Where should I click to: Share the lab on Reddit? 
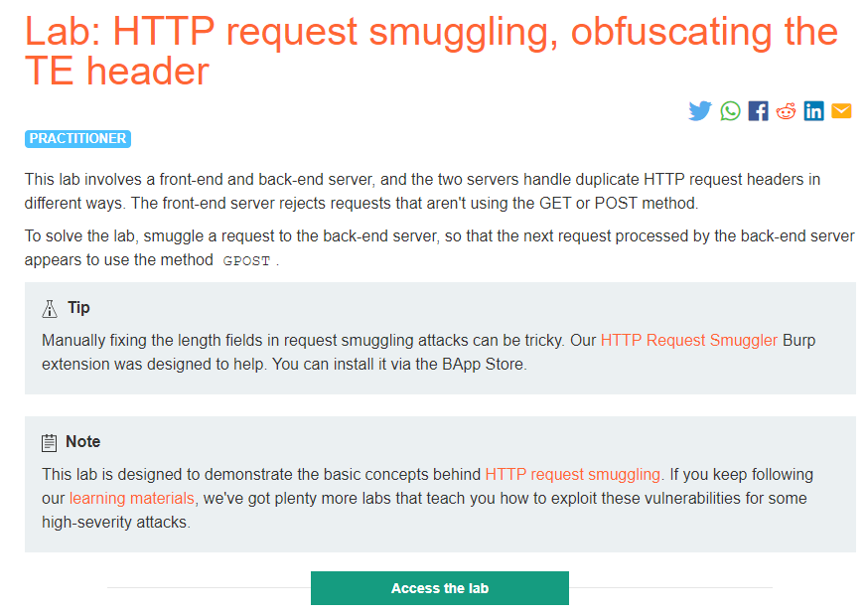[x=786, y=110]
